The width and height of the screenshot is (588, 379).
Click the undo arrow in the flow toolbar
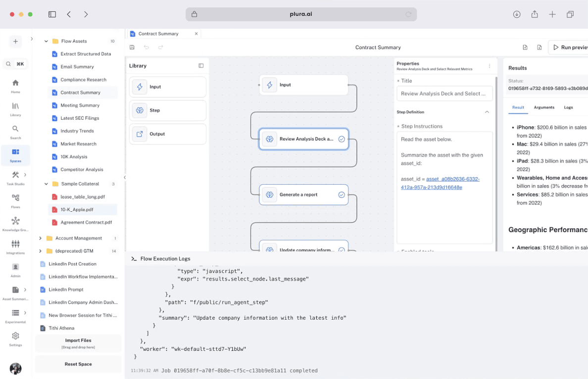point(147,47)
